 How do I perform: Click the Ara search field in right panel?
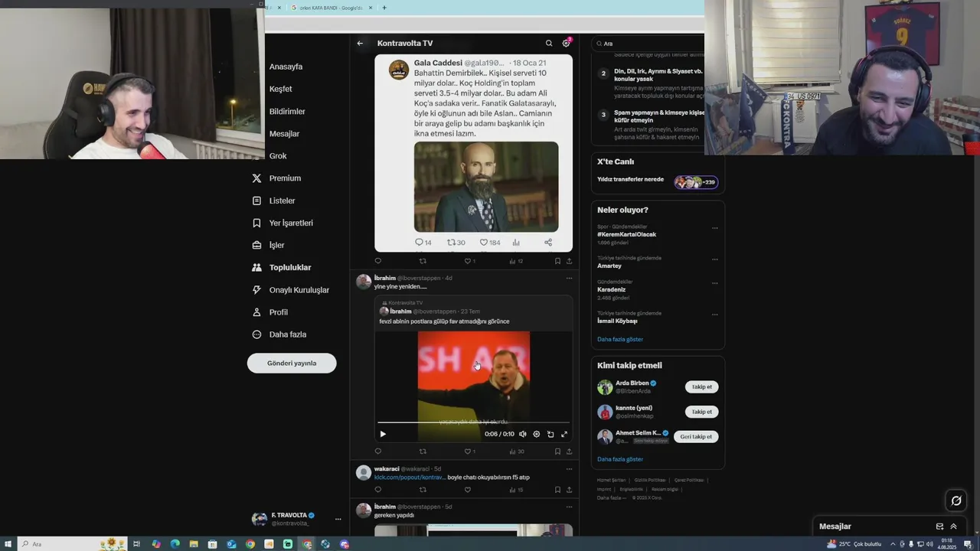[x=648, y=44]
